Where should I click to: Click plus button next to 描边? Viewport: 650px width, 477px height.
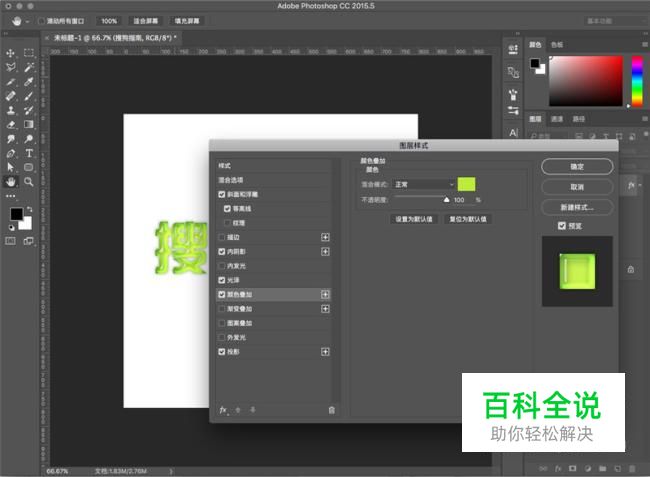click(325, 237)
